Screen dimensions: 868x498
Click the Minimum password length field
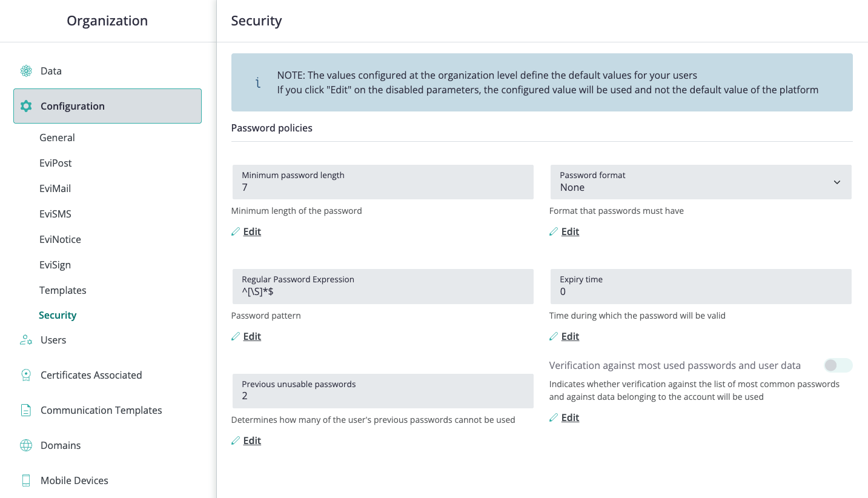coord(383,182)
